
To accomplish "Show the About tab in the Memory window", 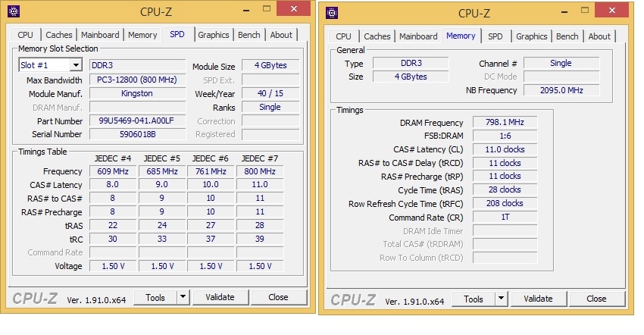I will [599, 36].
